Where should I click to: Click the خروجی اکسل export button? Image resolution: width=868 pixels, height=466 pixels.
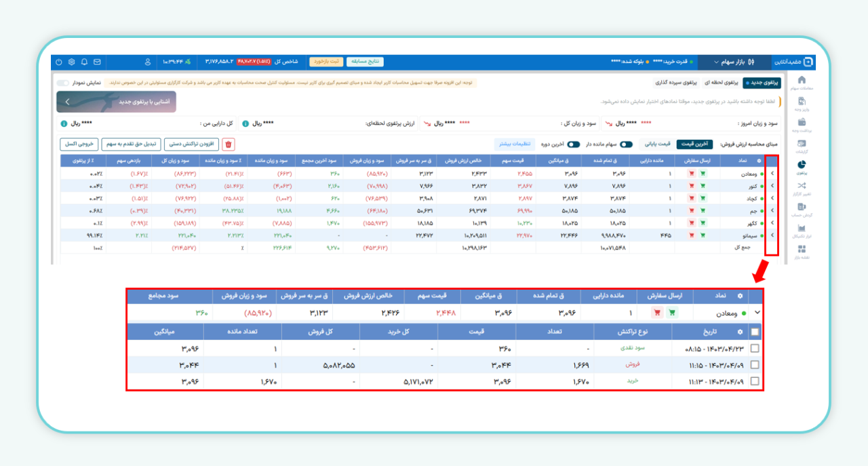[x=79, y=144]
